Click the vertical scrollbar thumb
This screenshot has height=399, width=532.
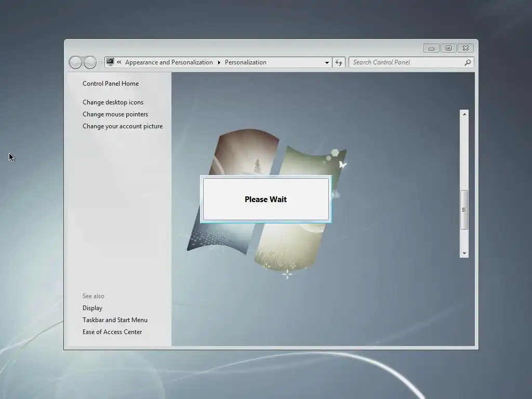[x=464, y=210]
